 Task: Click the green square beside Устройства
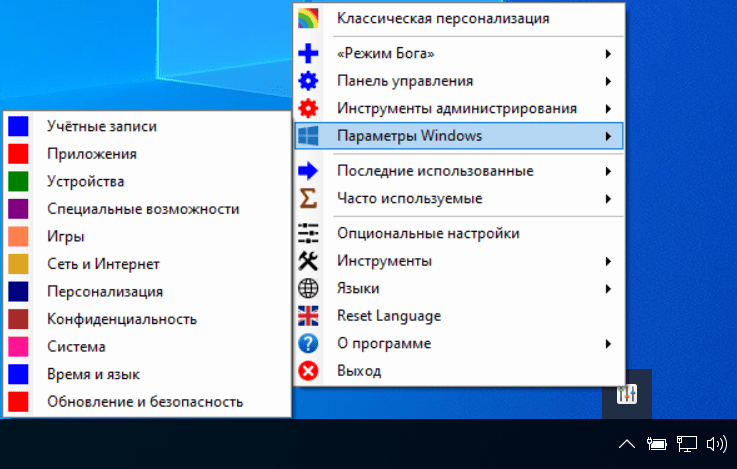click(x=18, y=181)
